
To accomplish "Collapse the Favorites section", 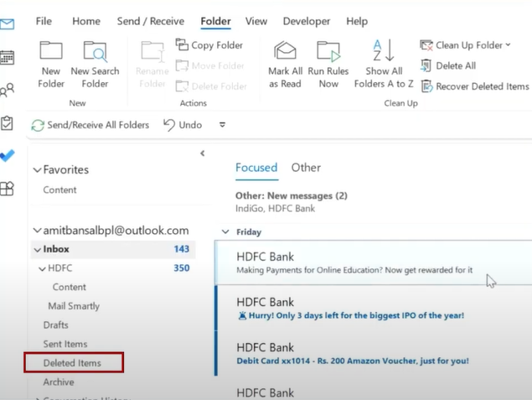I will click(37, 169).
